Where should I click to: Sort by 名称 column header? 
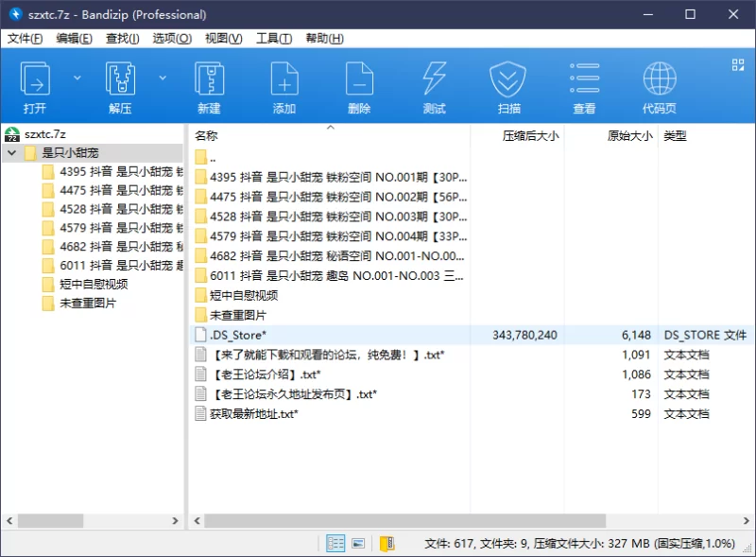coord(329,135)
